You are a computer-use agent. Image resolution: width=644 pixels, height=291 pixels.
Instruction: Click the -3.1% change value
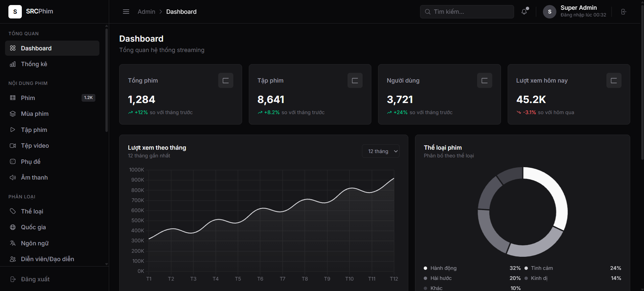pos(530,112)
